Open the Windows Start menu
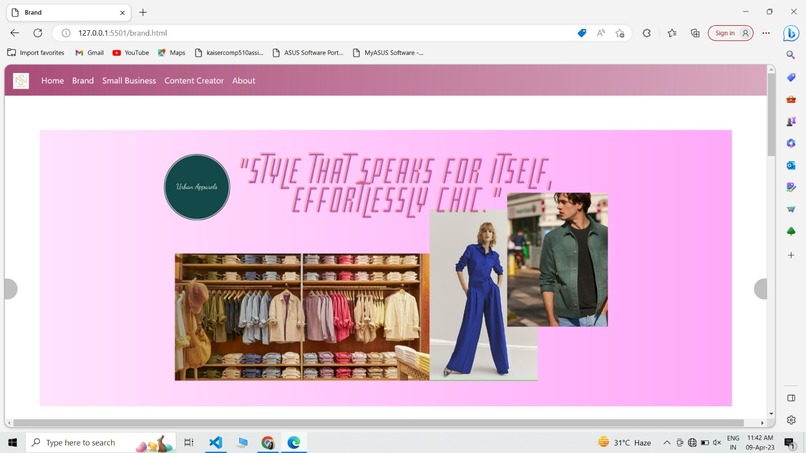The width and height of the screenshot is (806, 453). [x=12, y=442]
